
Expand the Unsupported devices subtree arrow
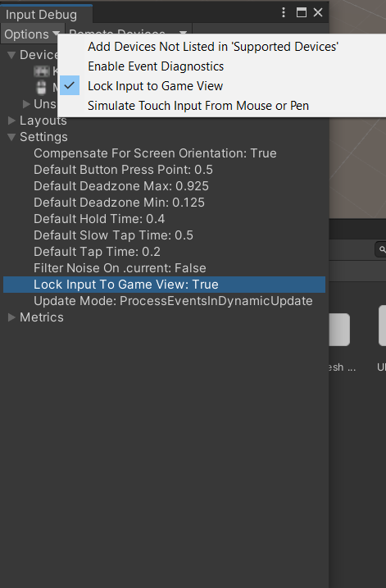point(26,104)
